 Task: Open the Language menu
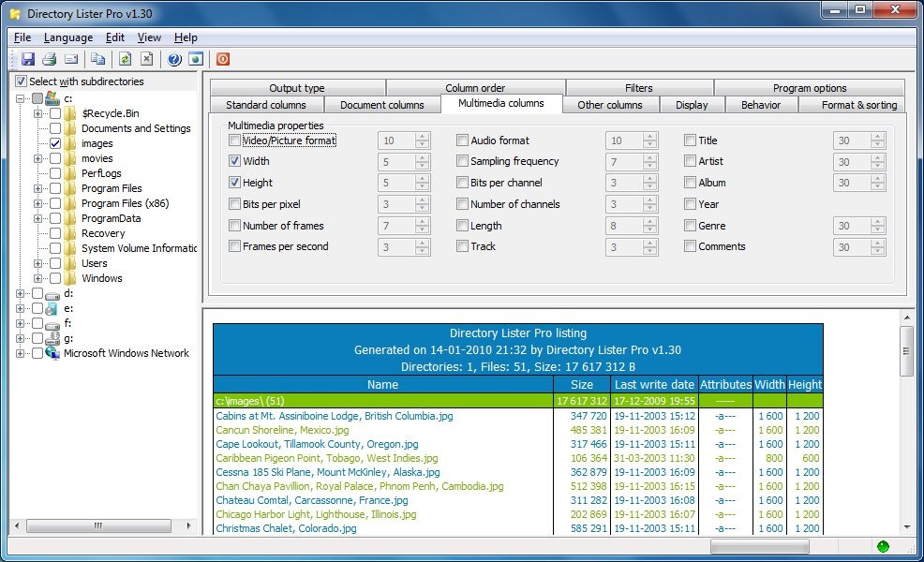point(68,37)
